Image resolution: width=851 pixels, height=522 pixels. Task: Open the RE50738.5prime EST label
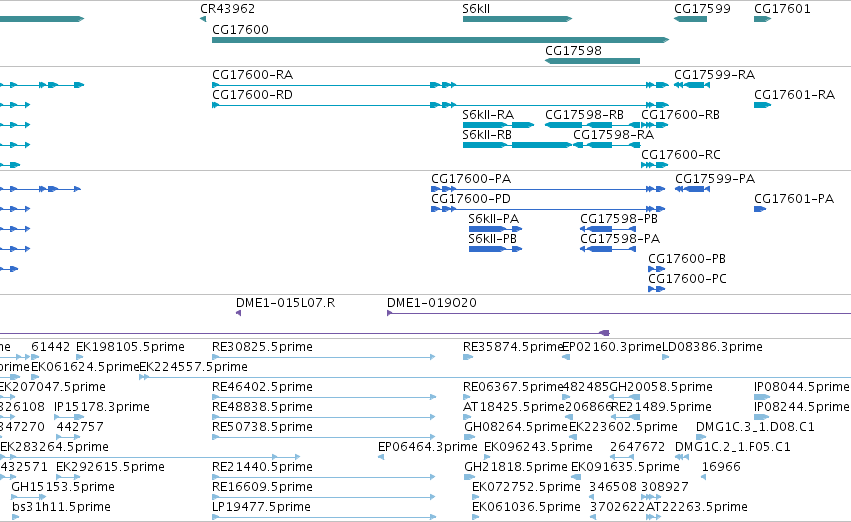[262, 427]
